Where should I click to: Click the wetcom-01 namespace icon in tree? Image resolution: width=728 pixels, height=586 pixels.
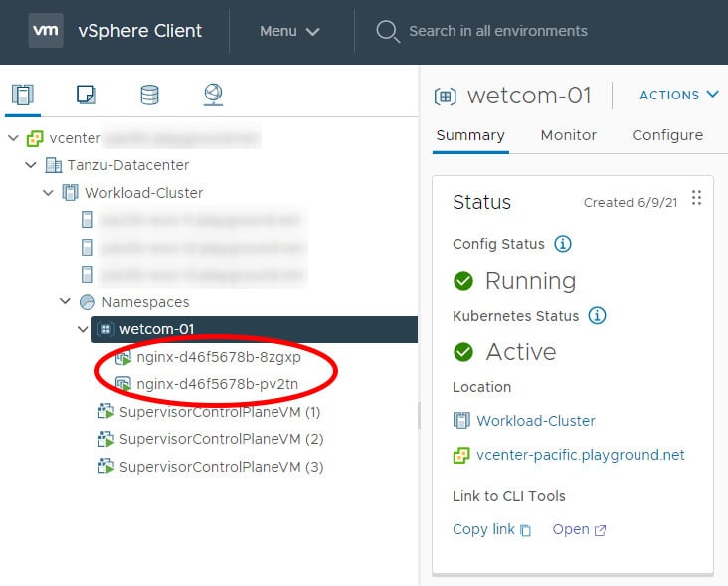[105, 329]
